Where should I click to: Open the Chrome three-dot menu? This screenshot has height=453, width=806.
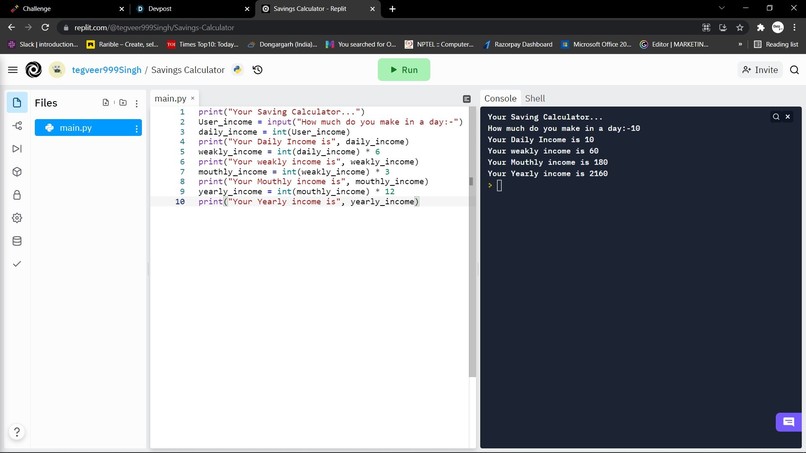(x=795, y=27)
